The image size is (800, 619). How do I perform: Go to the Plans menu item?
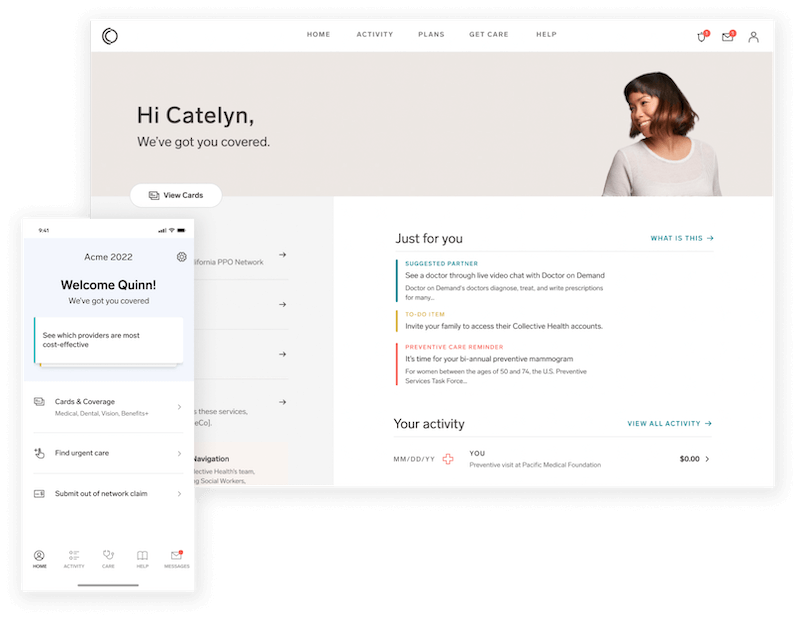pos(431,35)
